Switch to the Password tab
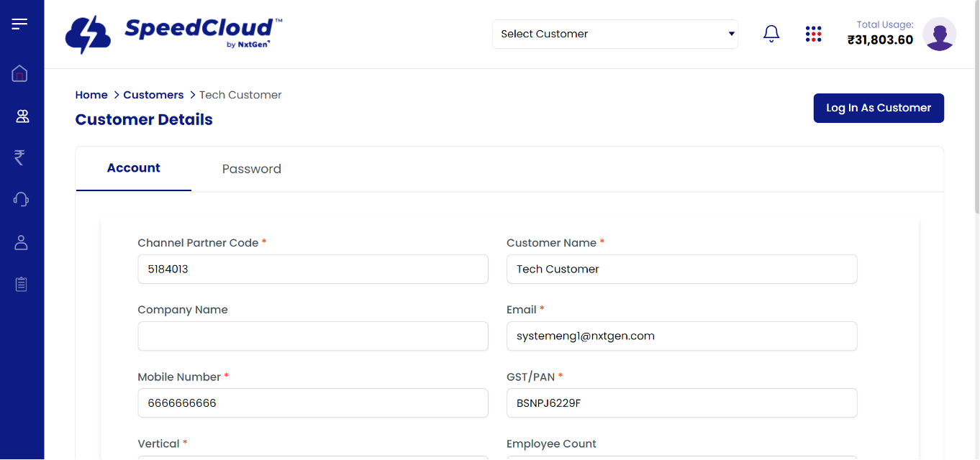Viewport: 980px width, 460px height. pos(251,168)
